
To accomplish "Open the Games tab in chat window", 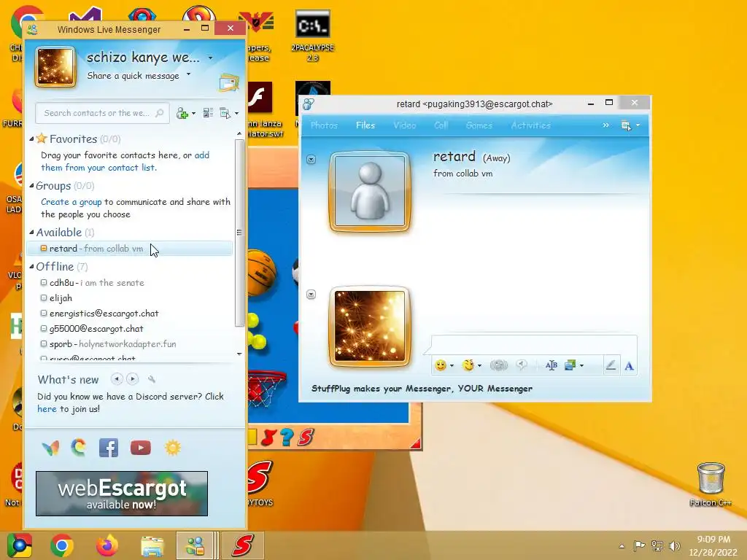I will click(x=479, y=125).
